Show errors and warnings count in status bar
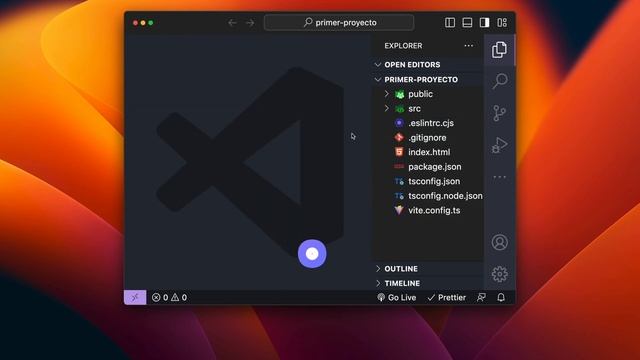 tap(169, 298)
